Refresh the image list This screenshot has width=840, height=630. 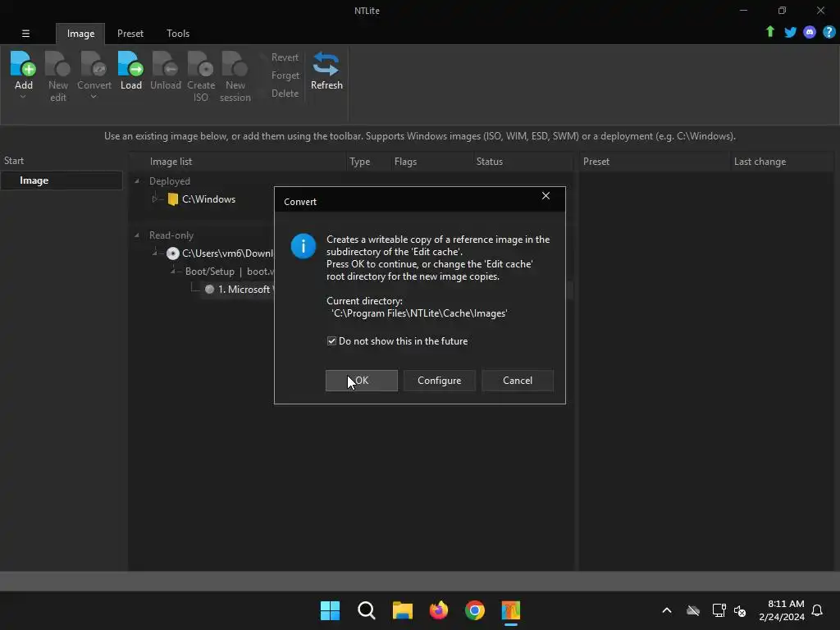326,71
